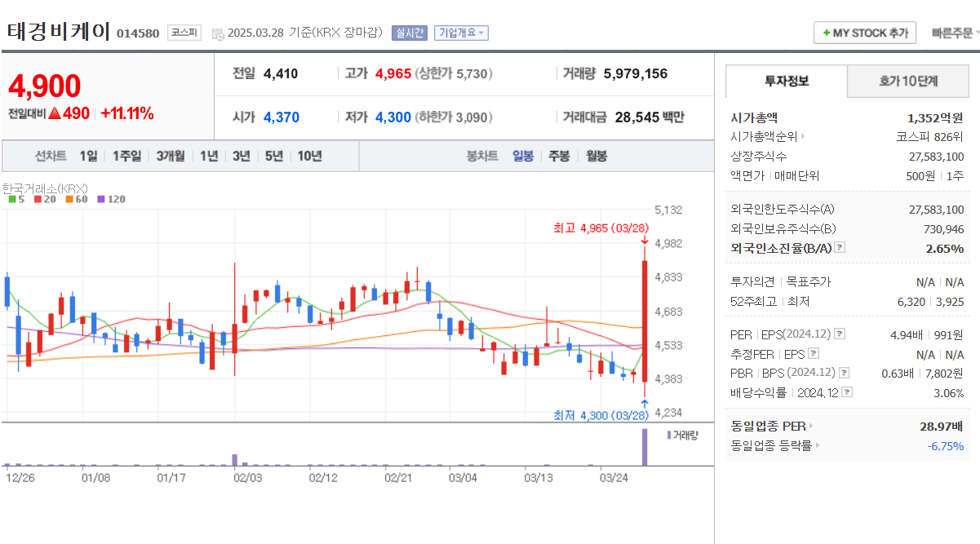Select the 1일 line chart period
This screenshot has width=980, height=544.
click(x=88, y=156)
